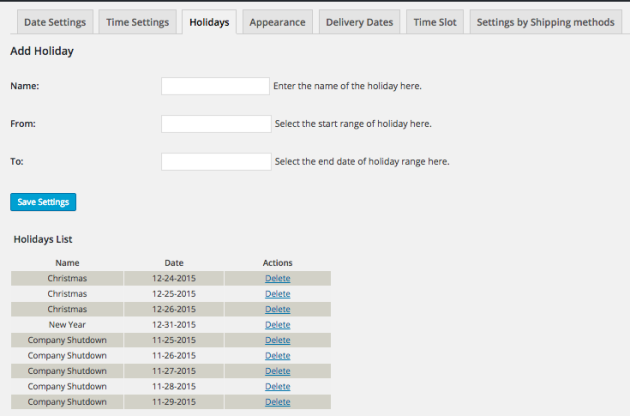
Task: Click the Name column header
Action: (x=67, y=263)
